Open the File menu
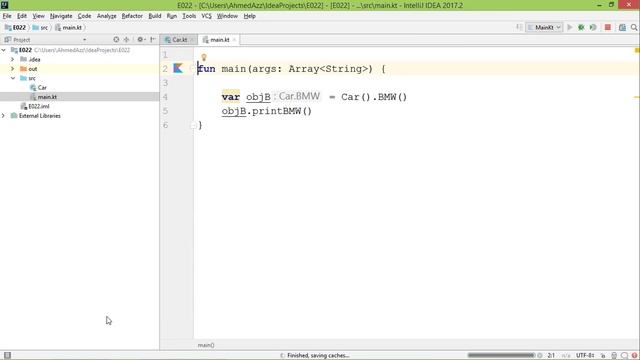Viewport: 640px width, 360px height. (7, 16)
